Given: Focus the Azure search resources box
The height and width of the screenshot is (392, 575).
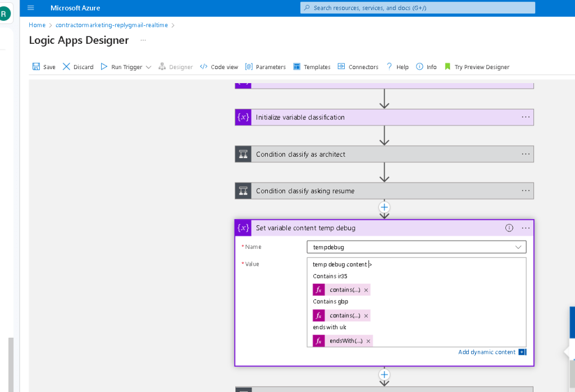Looking at the screenshot, I should pyautogui.click(x=418, y=8).
